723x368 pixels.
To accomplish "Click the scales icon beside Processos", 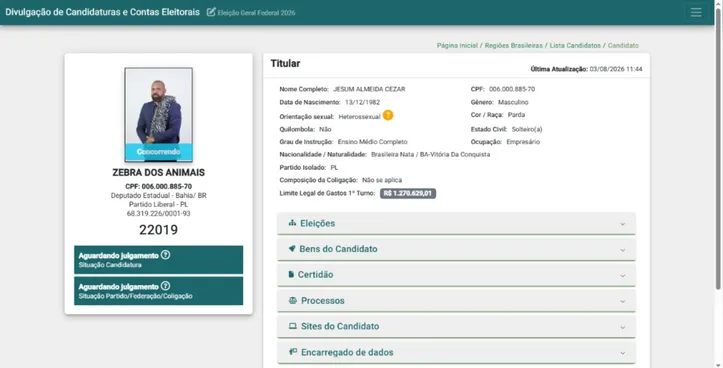I will point(293,300).
